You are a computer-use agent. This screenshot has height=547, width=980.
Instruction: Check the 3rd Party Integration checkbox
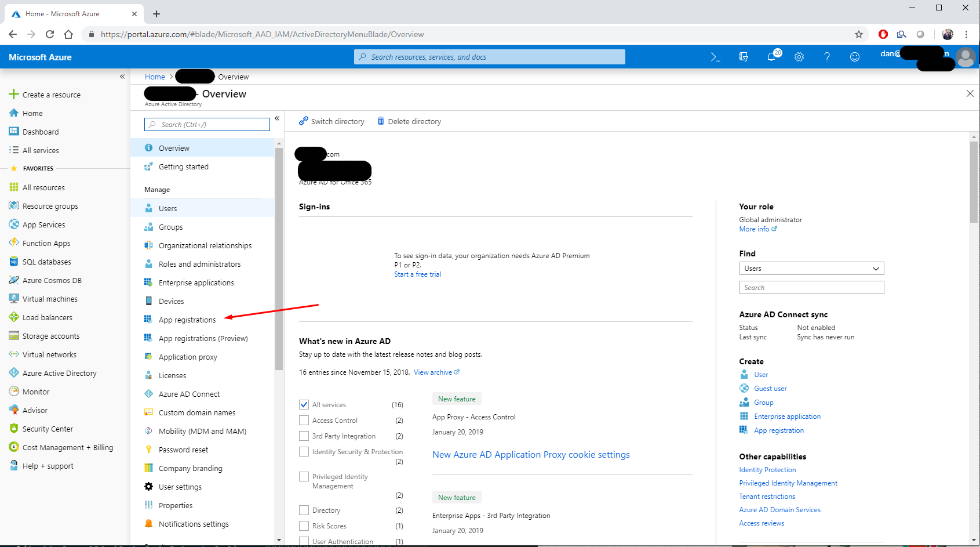(x=304, y=436)
